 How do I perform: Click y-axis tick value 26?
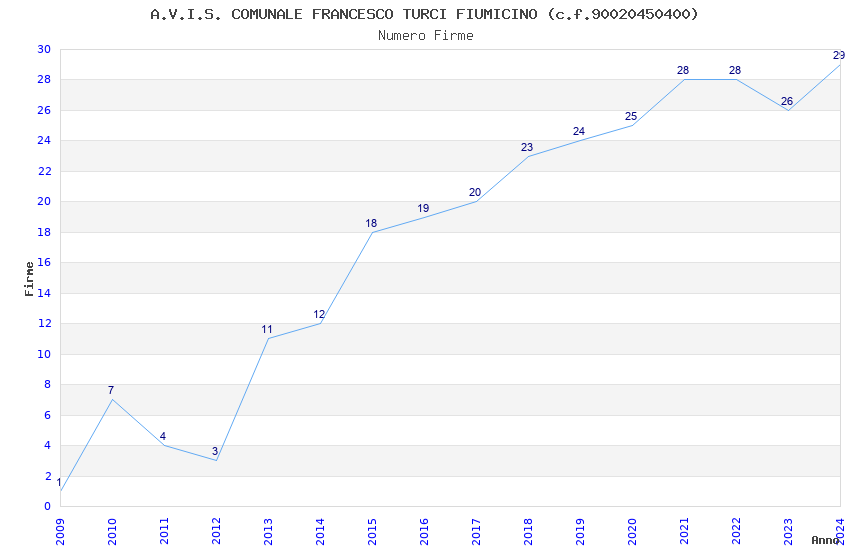44,110
